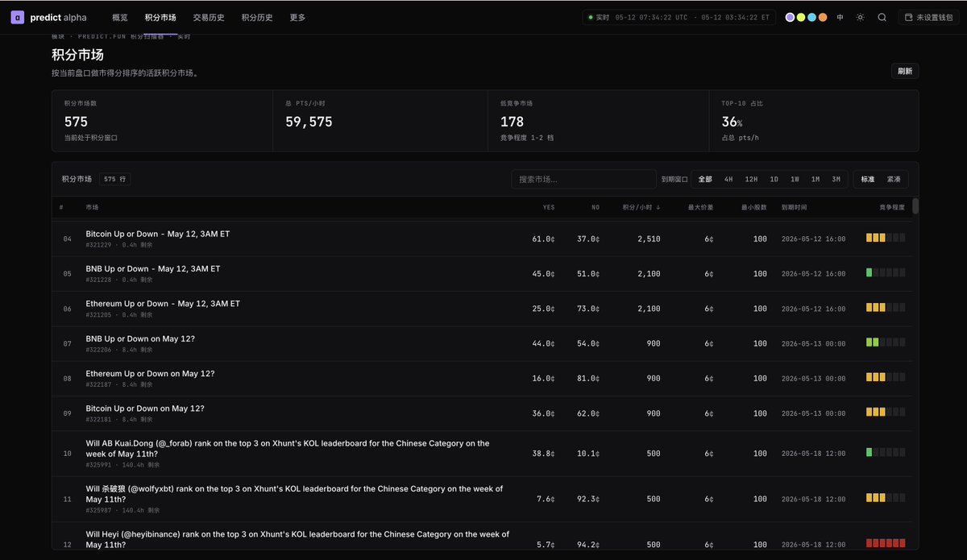
Task: Open Bitcoin Up or Down - May 12, 3AM ET
Action: [x=158, y=234]
